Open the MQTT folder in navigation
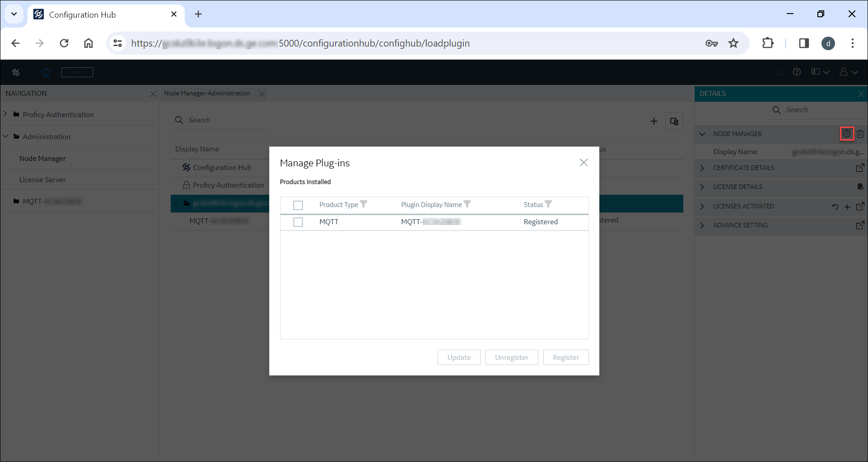The width and height of the screenshot is (868, 462). point(47,201)
